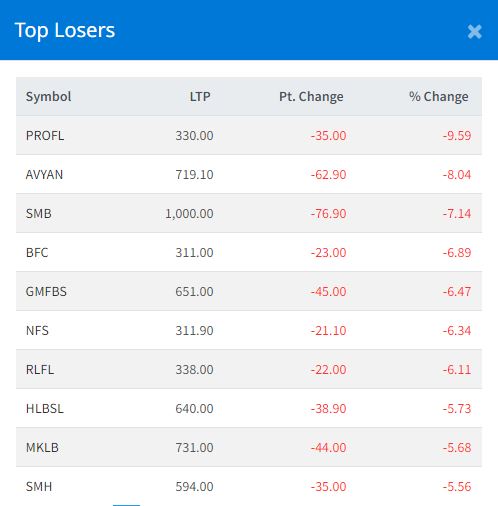Select the SMB symbol row

tap(249, 214)
